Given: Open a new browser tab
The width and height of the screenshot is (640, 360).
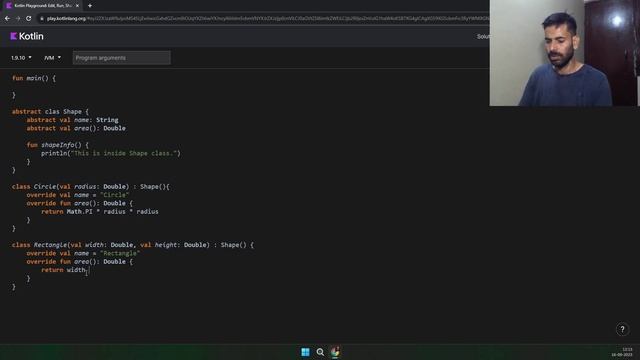Looking at the screenshot, I should [90, 6].
